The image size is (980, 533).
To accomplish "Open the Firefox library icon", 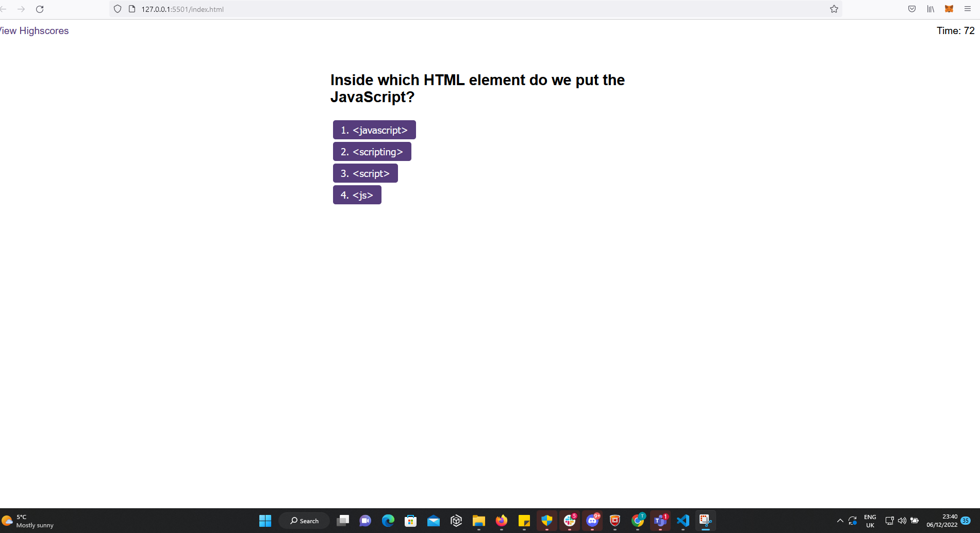I will tap(931, 9).
